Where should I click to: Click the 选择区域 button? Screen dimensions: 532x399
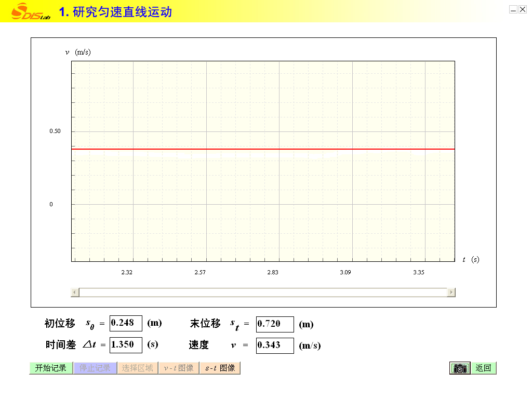pos(137,368)
